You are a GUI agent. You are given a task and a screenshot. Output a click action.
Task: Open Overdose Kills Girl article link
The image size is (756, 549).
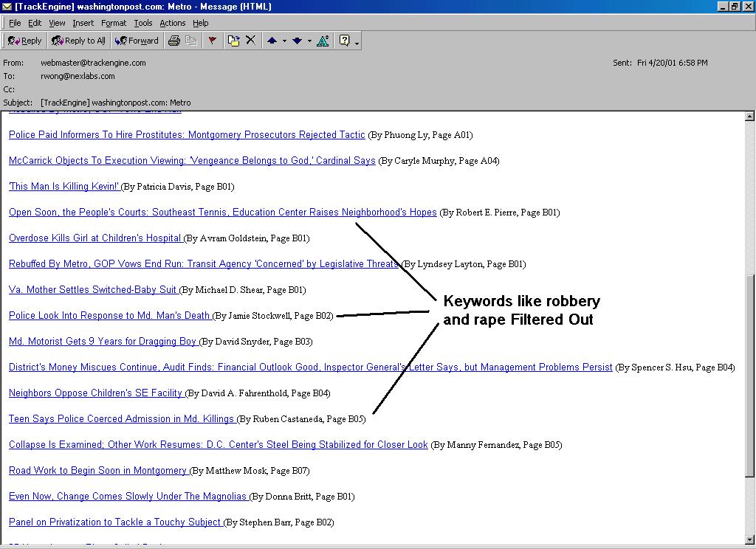click(95, 238)
